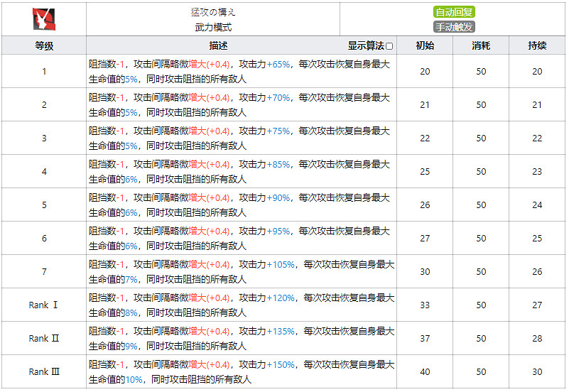
Task: Click duration 25 in level 6 row
Action: tap(537, 238)
